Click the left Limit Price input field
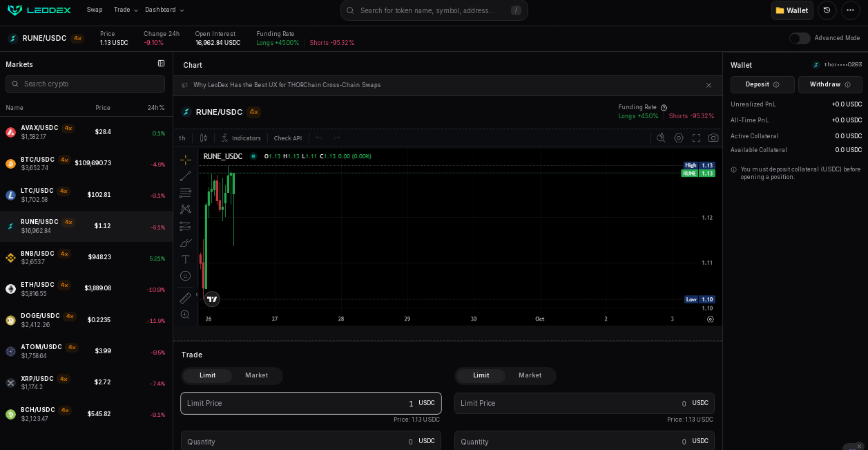 pos(297,403)
